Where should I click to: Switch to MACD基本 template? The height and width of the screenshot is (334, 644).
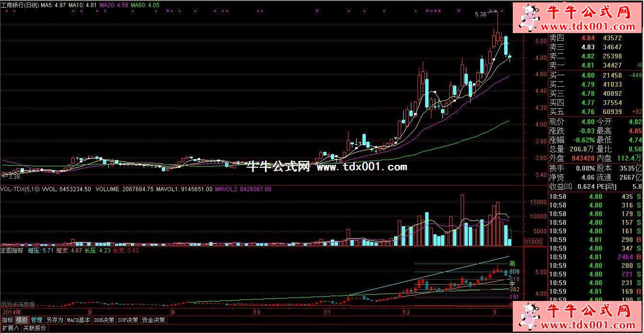79,320
